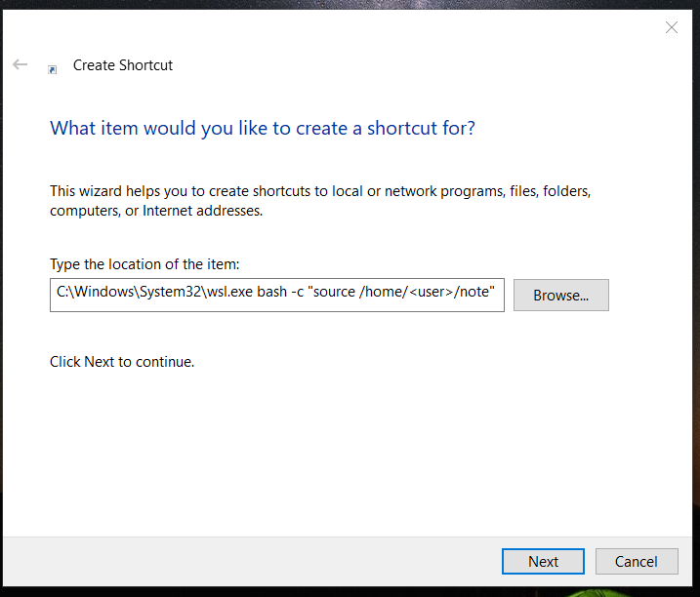700x597 pixels.
Task: Focus the item location text field
Action: (276, 295)
